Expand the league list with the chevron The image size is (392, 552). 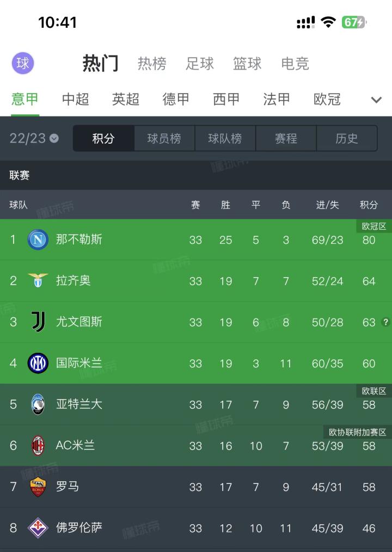tap(376, 100)
